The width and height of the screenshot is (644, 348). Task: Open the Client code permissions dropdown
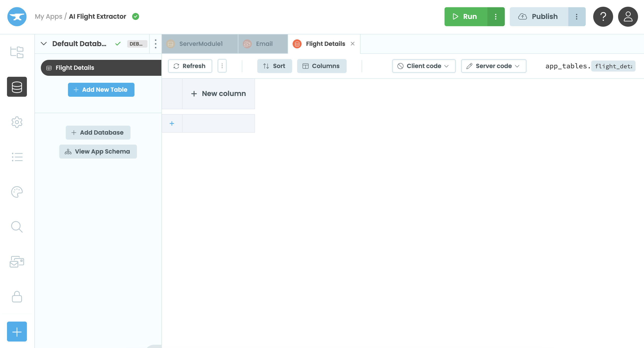tap(424, 66)
